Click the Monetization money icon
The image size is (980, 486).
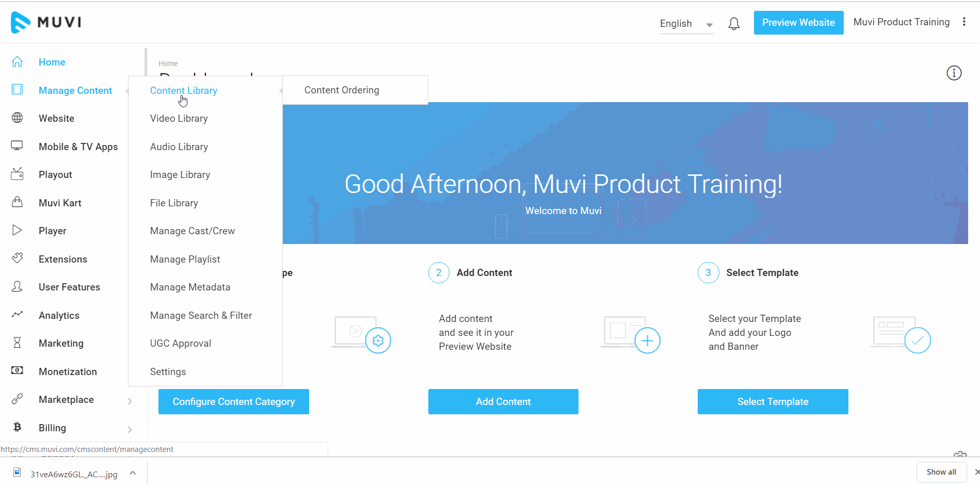tap(17, 370)
